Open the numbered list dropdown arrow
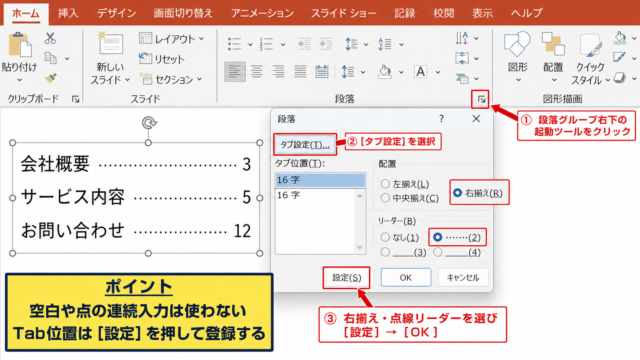Screen dimensions: 640x360 pos(283,44)
